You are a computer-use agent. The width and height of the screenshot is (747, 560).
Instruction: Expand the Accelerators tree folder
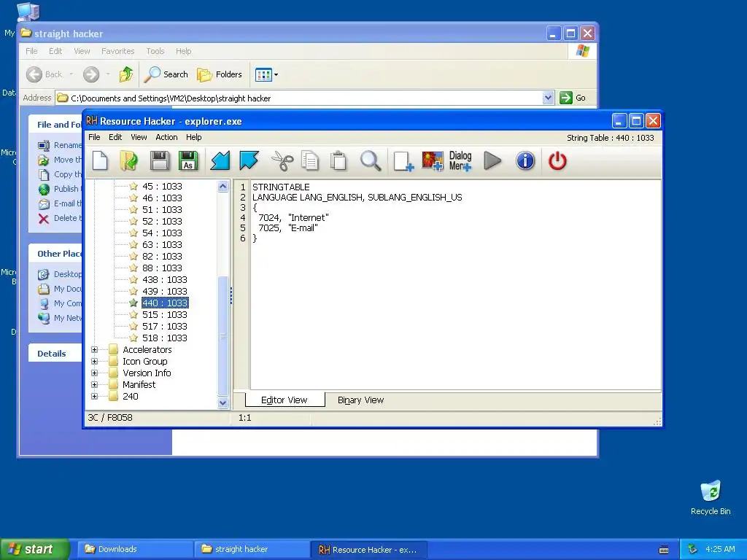tap(94, 349)
